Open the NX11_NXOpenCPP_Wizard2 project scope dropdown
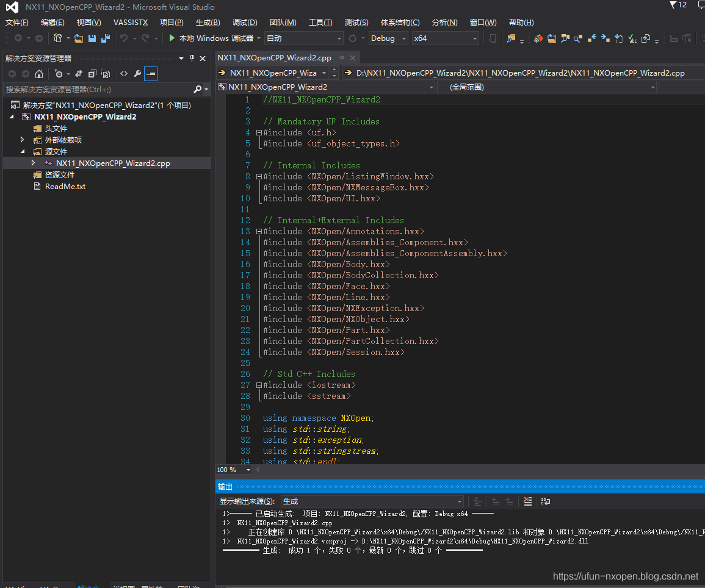 coord(325,87)
